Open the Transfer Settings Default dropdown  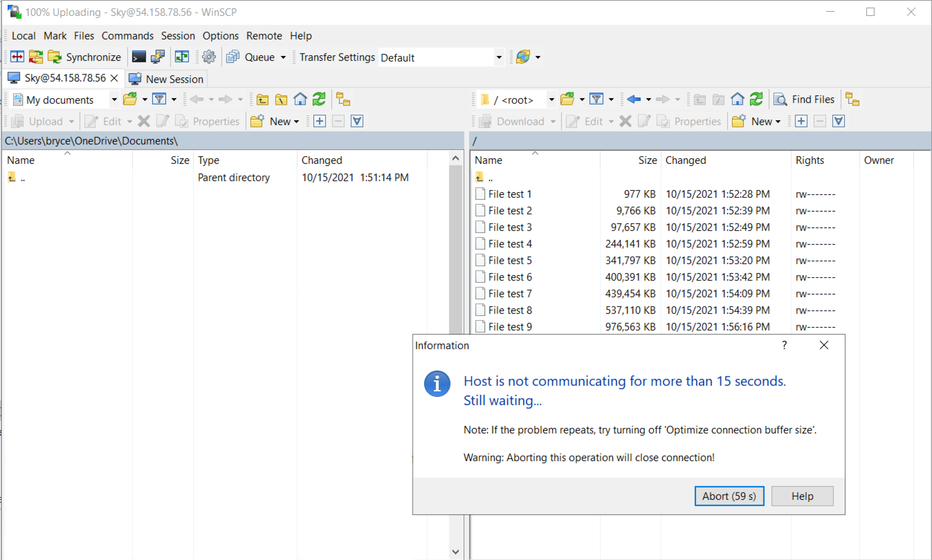pyautogui.click(x=499, y=57)
